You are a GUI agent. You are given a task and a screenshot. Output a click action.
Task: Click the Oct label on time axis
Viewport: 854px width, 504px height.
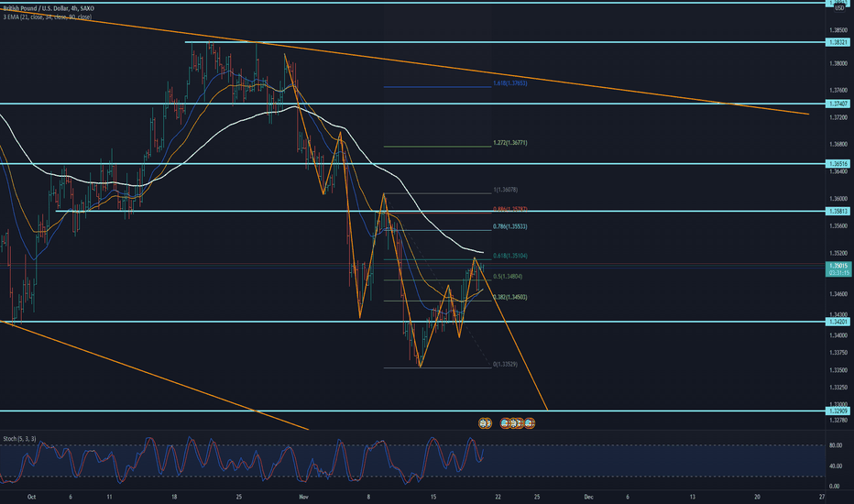coord(31,497)
